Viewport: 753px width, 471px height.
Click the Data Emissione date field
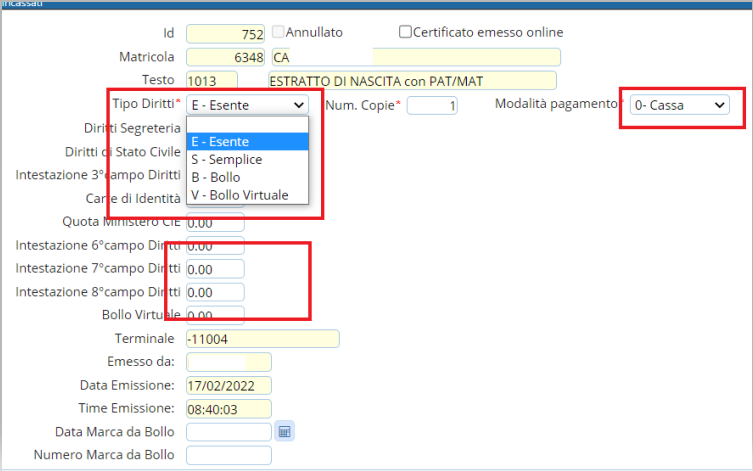pyautogui.click(x=228, y=385)
